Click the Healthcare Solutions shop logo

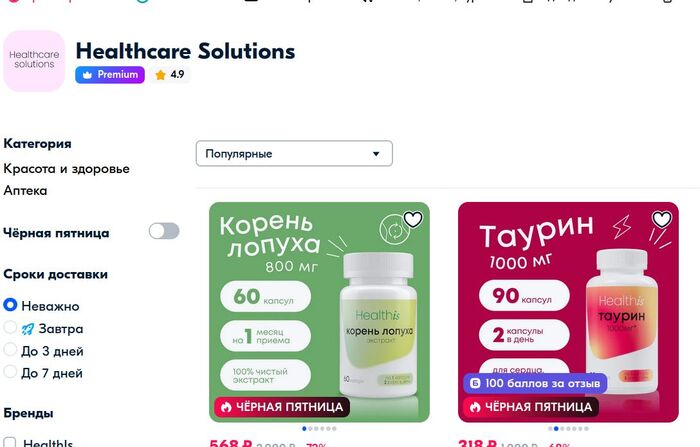34,61
